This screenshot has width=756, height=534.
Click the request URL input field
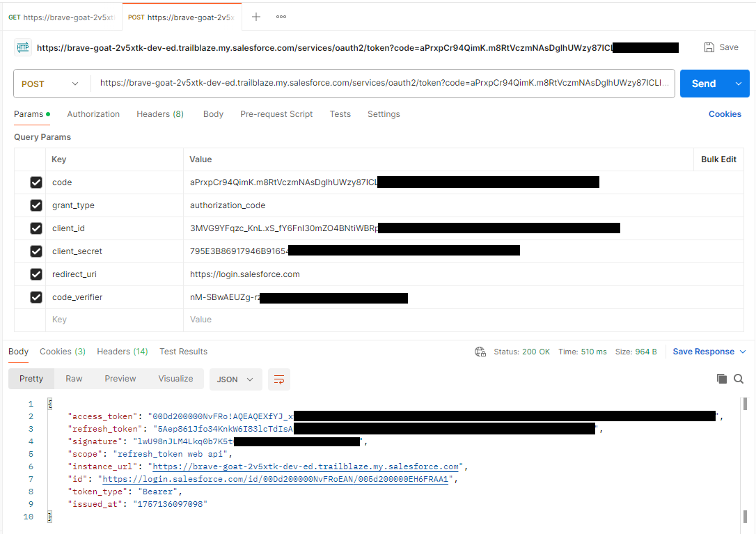coord(384,83)
